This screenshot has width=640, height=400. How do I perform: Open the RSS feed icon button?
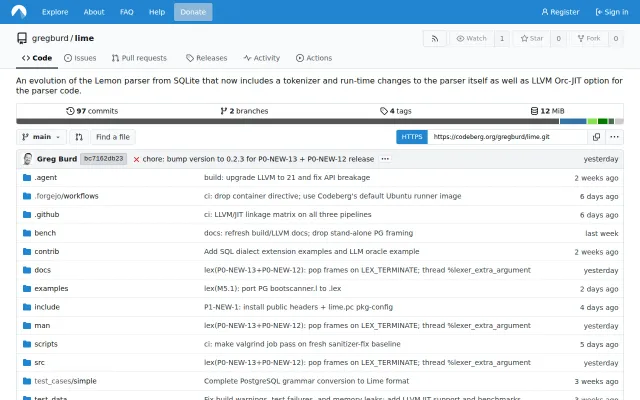tap(435, 38)
